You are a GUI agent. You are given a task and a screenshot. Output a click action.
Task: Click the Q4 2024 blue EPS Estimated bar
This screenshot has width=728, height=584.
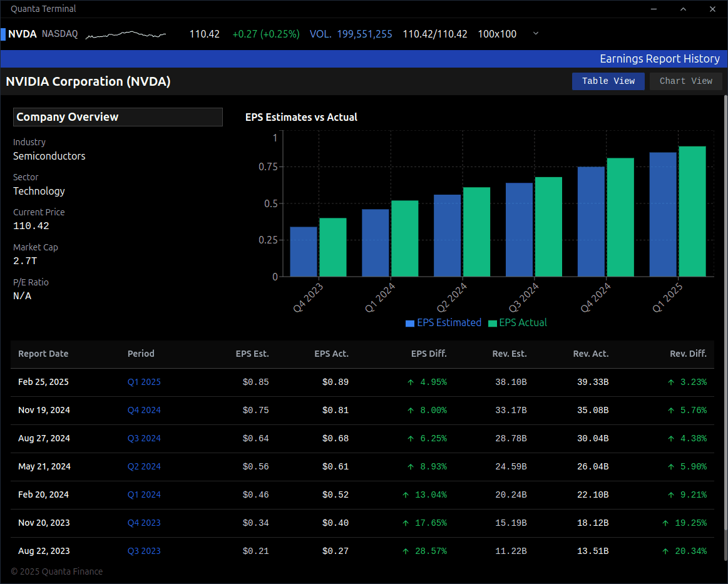(591, 222)
